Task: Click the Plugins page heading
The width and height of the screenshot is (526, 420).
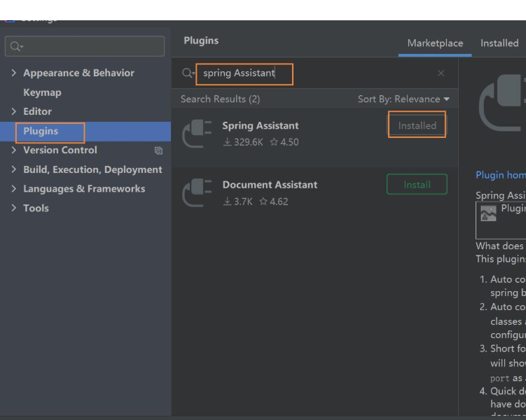Action: (x=201, y=41)
